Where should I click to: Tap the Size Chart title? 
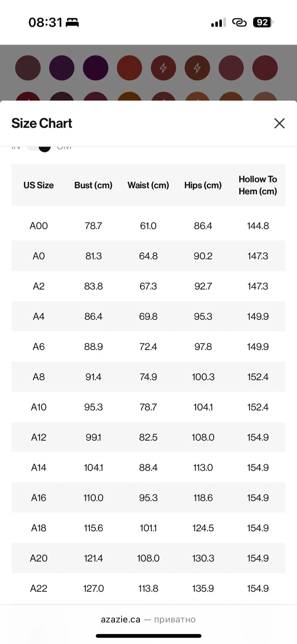click(x=42, y=123)
